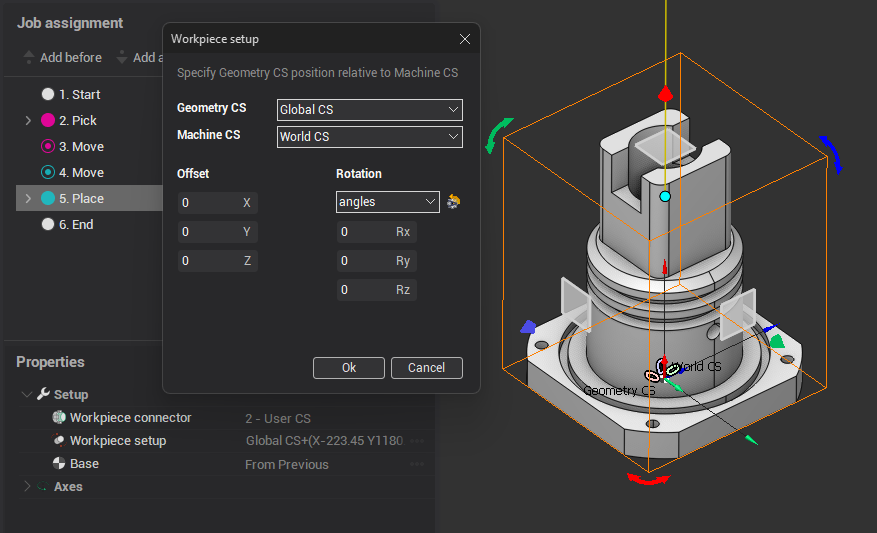The width and height of the screenshot is (877, 533).
Task: Expand the 2. Pick job step
Action: [x=28, y=121]
